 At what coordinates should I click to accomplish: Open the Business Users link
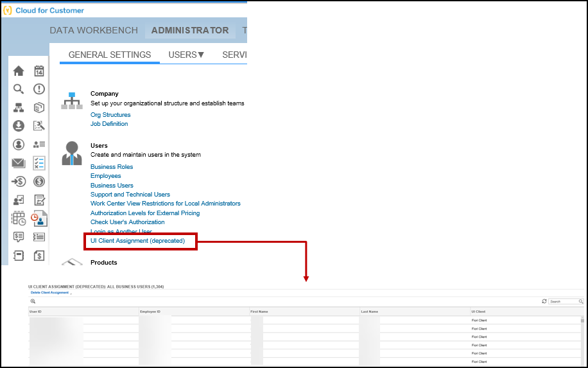(112, 186)
